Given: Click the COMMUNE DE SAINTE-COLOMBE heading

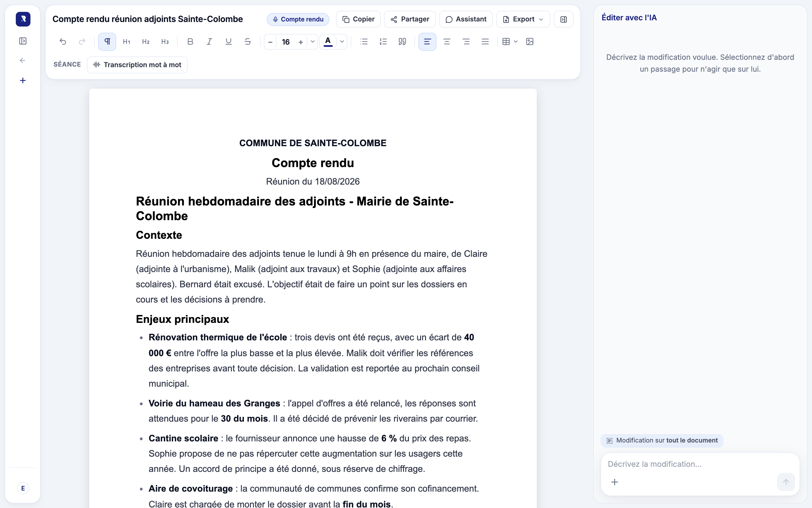Looking at the screenshot, I should click(313, 143).
